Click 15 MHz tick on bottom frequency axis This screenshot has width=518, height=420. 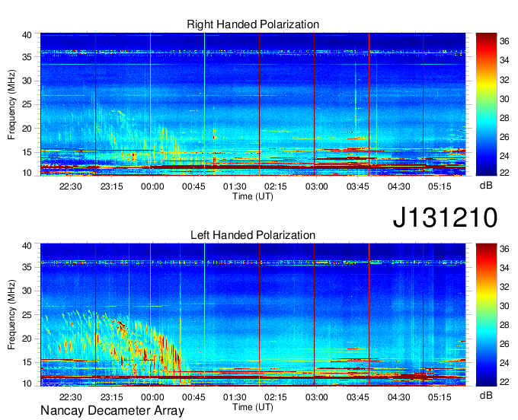pyautogui.click(x=27, y=363)
